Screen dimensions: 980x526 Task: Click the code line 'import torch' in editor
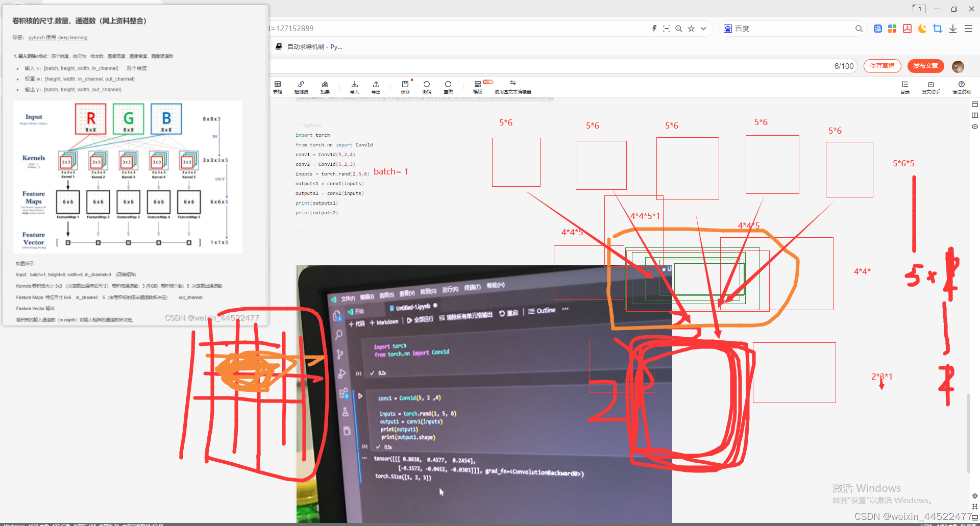click(312, 135)
